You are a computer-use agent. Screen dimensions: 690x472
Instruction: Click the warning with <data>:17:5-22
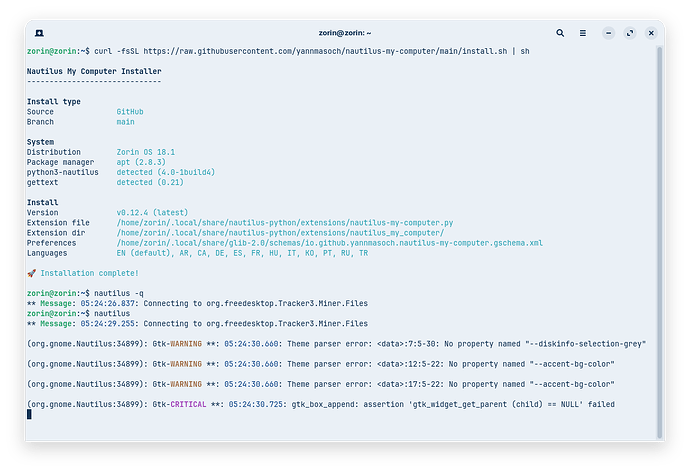tap(321, 384)
